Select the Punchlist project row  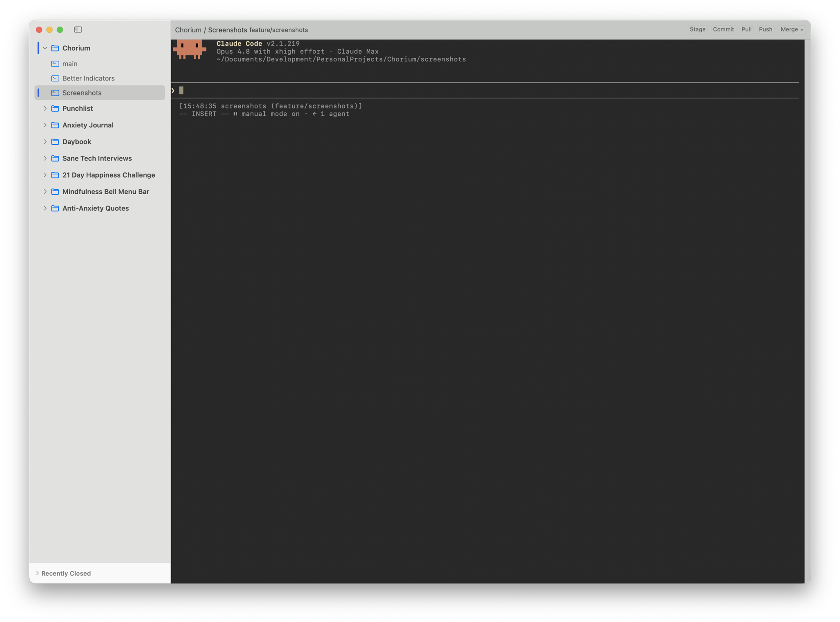[x=100, y=108]
